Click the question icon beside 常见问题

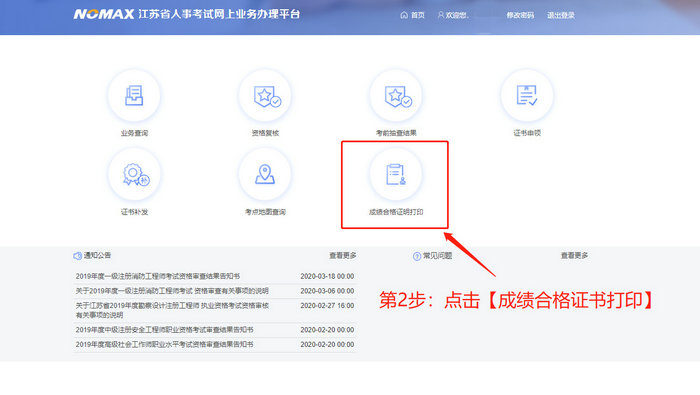point(417,256)
